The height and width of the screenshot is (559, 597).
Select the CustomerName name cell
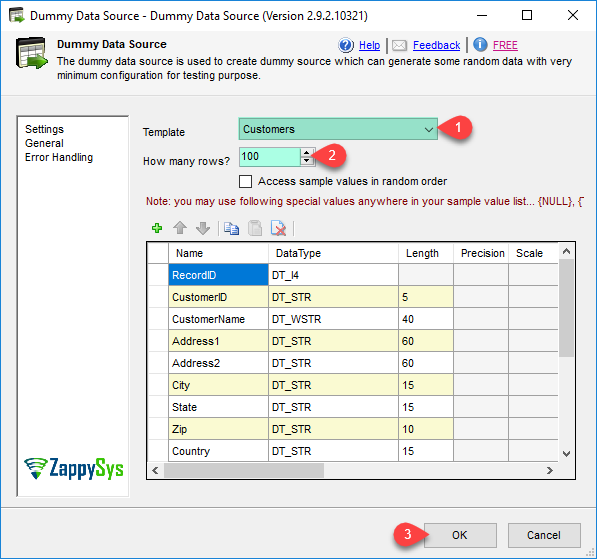pos(218,319)
